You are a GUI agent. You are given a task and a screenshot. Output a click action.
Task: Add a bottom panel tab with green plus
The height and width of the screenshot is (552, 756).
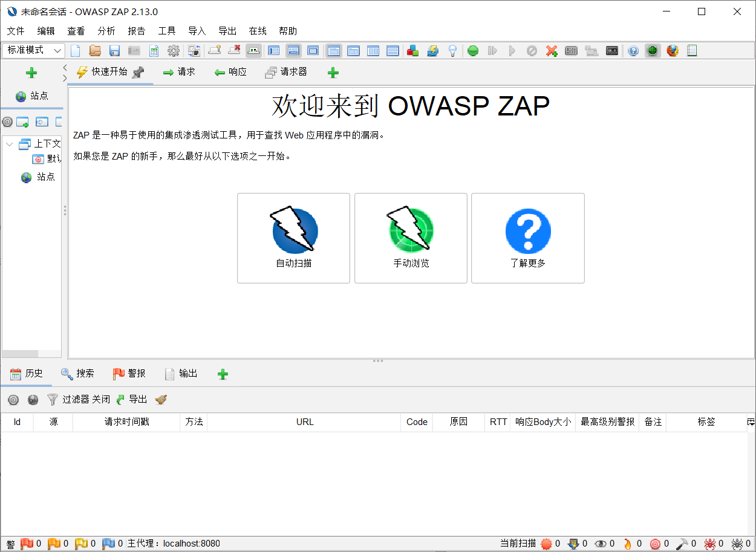pos(223,374)
